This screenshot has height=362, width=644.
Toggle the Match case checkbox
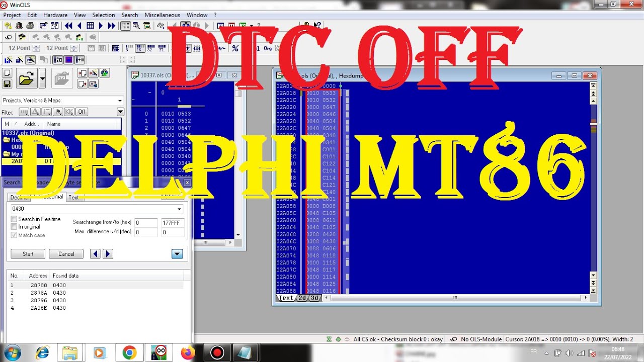[14, 235]
